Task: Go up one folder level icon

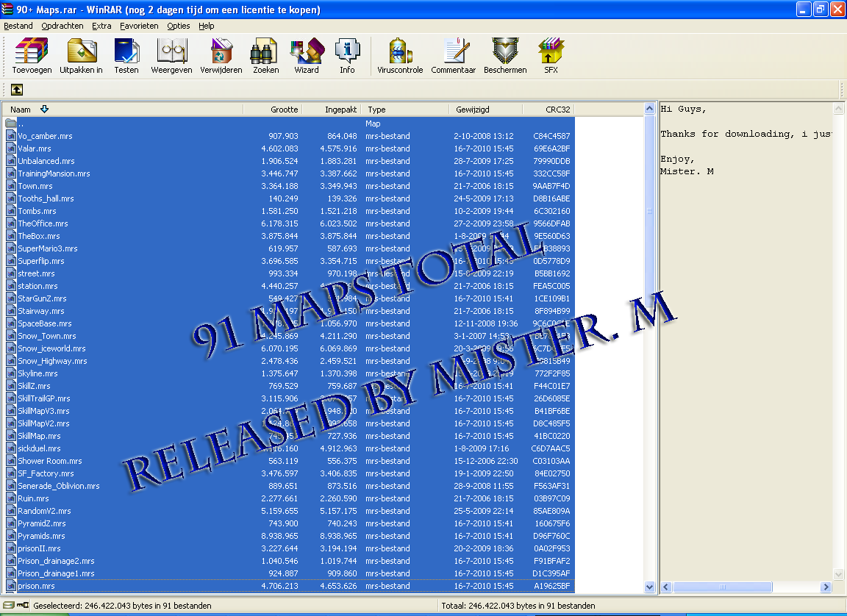Action: (x=17, y=90)
